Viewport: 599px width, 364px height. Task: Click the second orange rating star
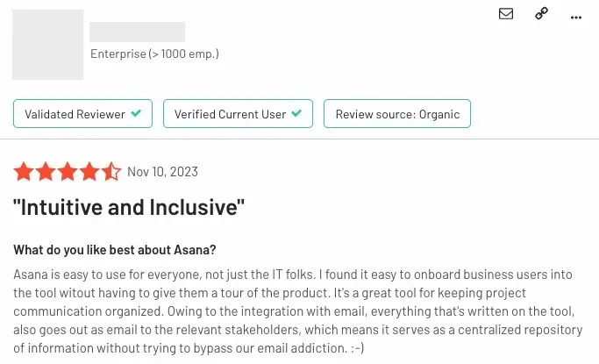(x=46, y=171)
